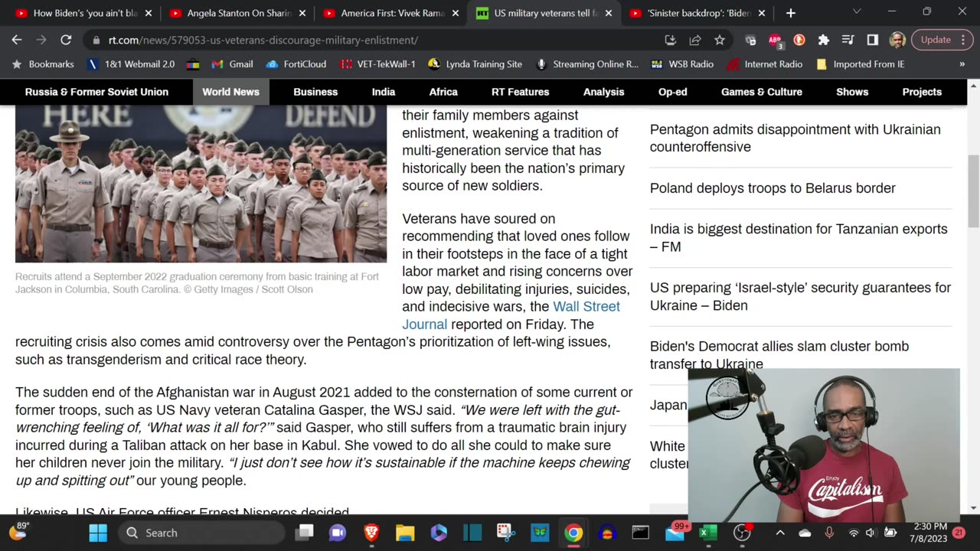980x551 pixels.
Task: Open a new browser tab
Action: click(x=791, y=13)
